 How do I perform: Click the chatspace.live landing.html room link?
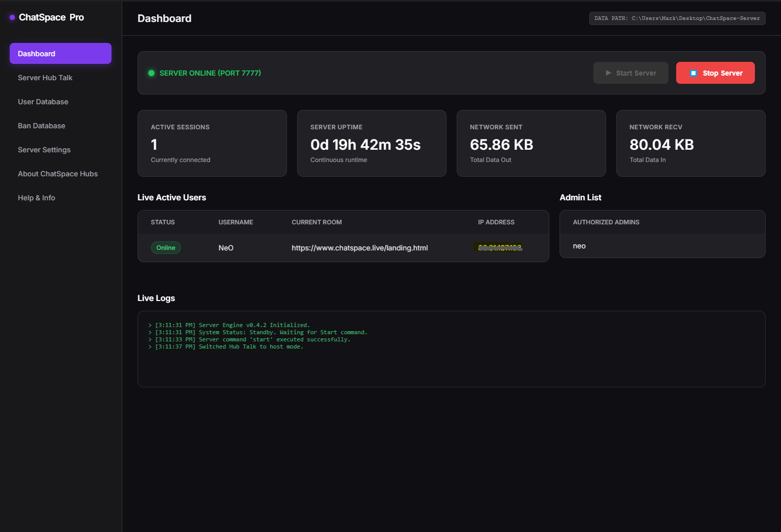pos(360,248)
